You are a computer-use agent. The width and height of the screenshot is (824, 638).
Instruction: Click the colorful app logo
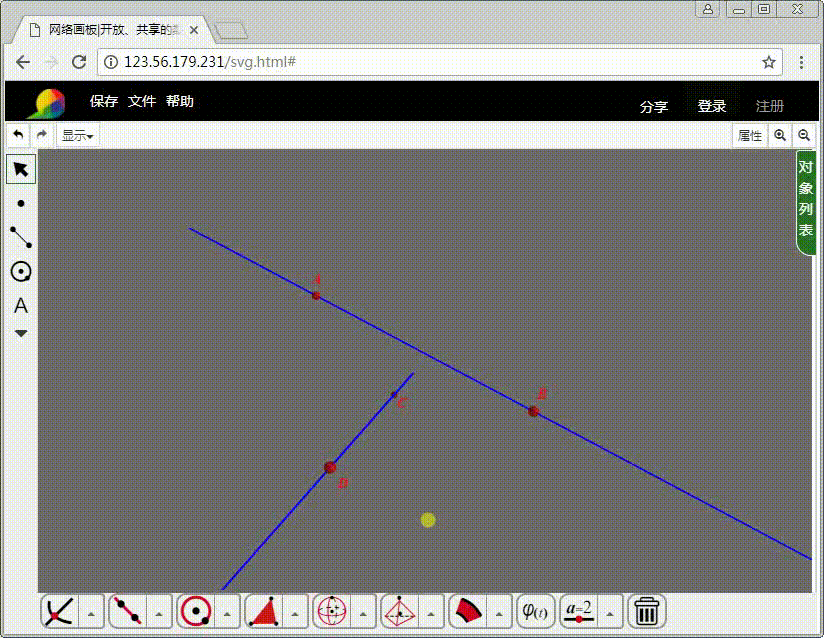tap(47, 103)
